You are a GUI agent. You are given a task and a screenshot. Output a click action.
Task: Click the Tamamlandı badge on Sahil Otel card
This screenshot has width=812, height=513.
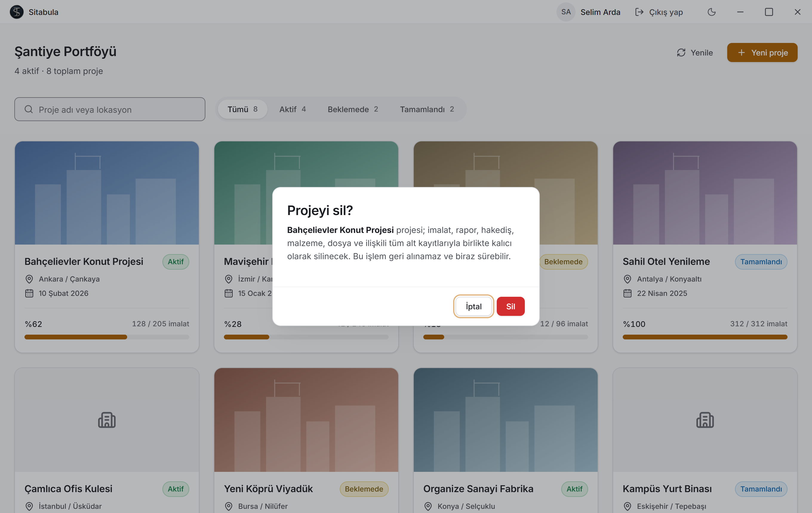point(761,262)
